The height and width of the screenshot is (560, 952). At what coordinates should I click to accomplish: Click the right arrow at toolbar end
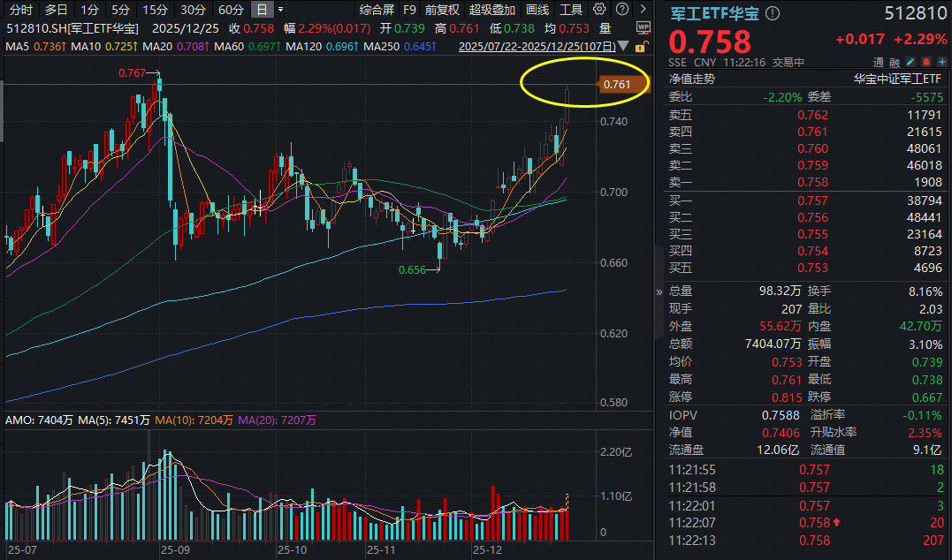[642, 10]
